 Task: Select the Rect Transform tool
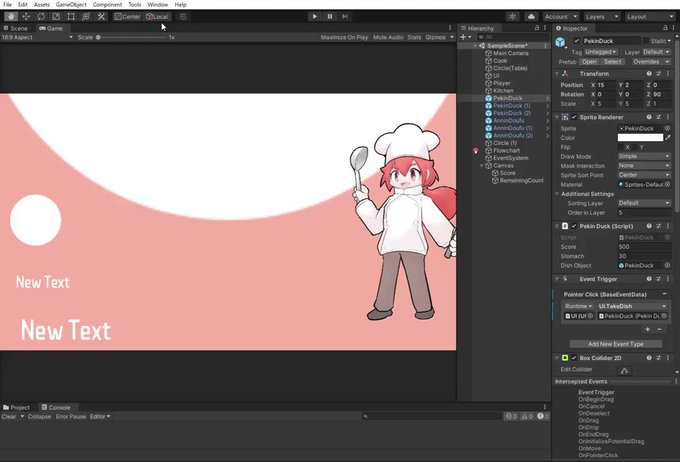71,16
